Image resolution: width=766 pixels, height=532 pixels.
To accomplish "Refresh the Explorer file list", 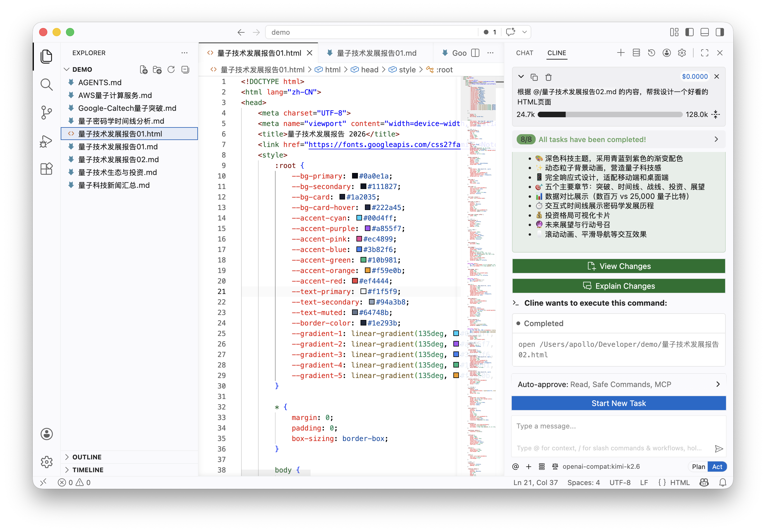I will coord(171,70).
